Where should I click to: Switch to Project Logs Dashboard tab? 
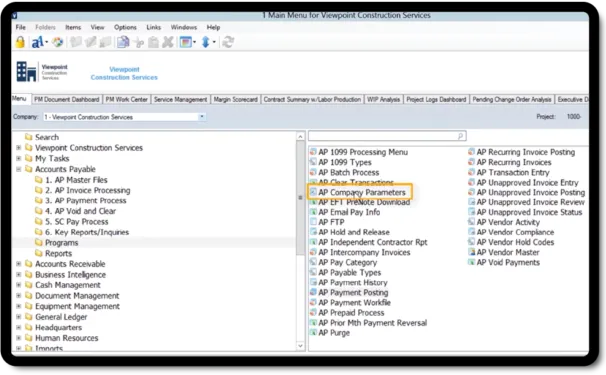[x=436, y=99]
